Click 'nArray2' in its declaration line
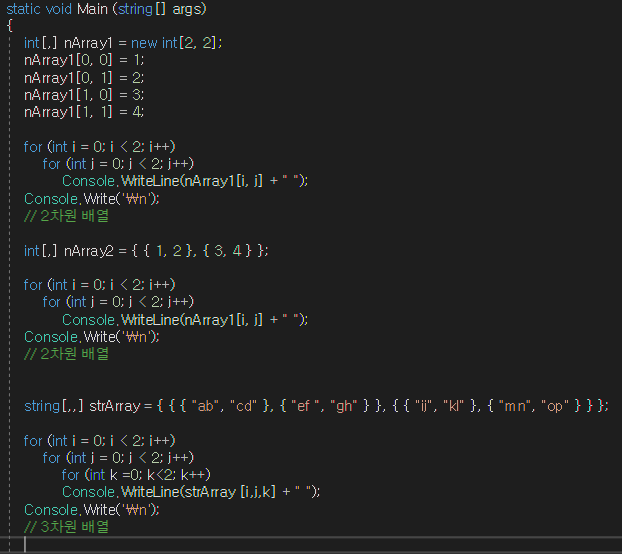The height and width of the screenshot is (554, 622). point(88,251)
